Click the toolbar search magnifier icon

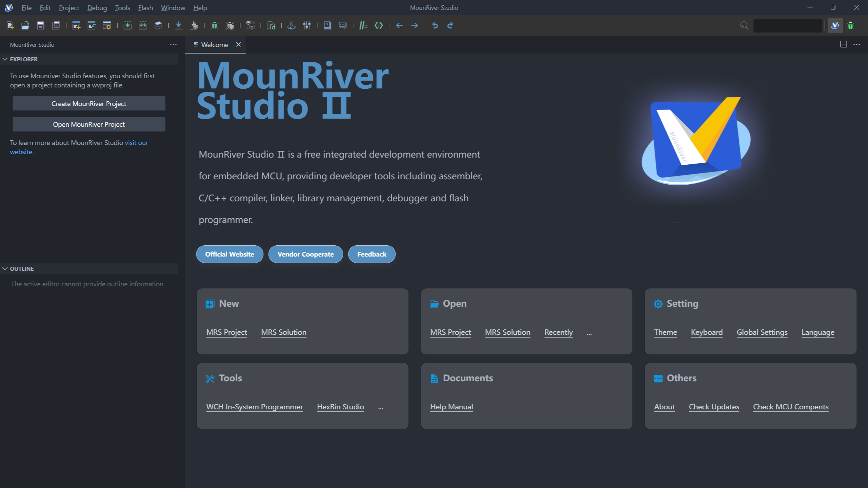[x=744, y=25]
